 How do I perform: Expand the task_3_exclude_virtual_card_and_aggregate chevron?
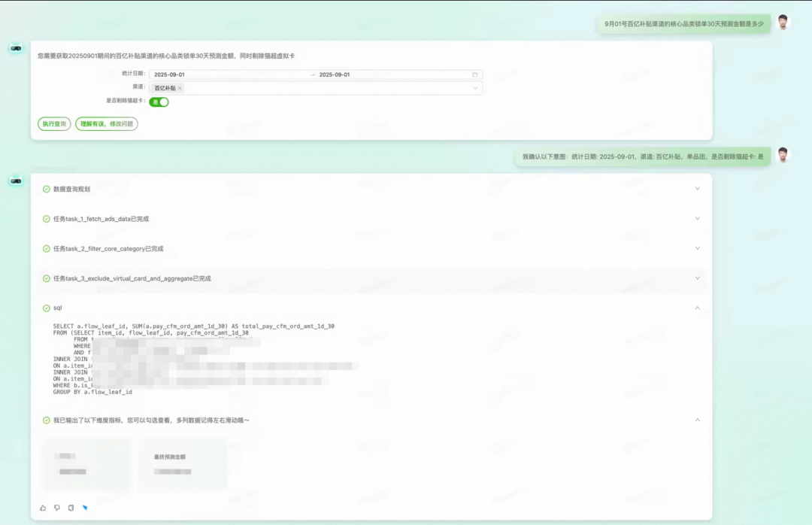click(698, 278)
